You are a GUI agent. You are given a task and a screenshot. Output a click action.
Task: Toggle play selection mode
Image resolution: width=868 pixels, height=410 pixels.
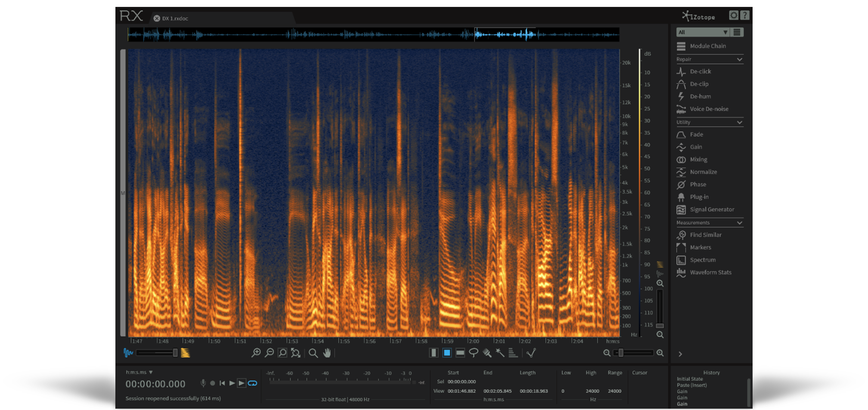[242, 383]
